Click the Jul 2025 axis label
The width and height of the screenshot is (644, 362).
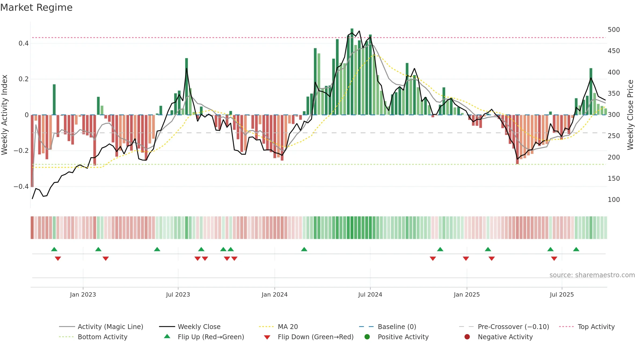coord(562,294)
